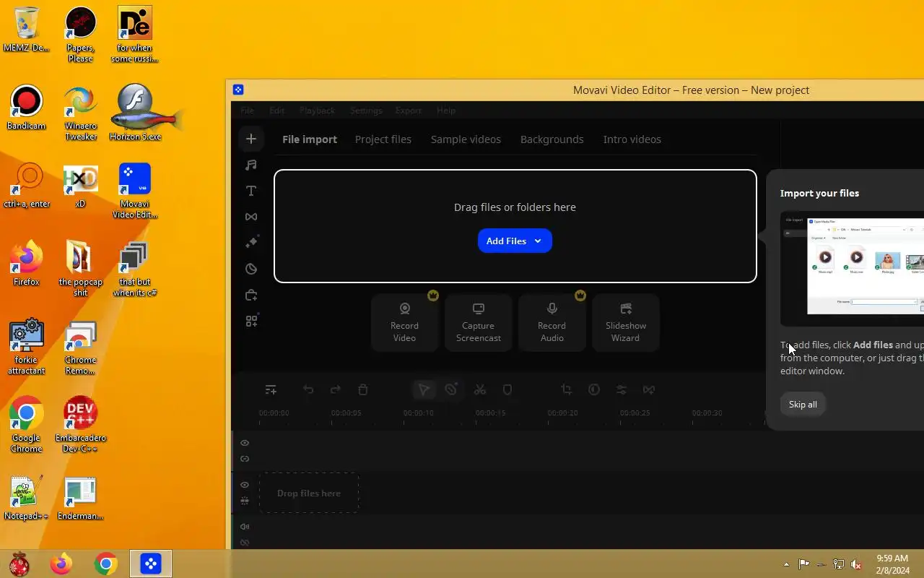Click the Chrome icon in the taskbar
The height and width of the screenshot is (578, 924).
(x=106, y=564)
